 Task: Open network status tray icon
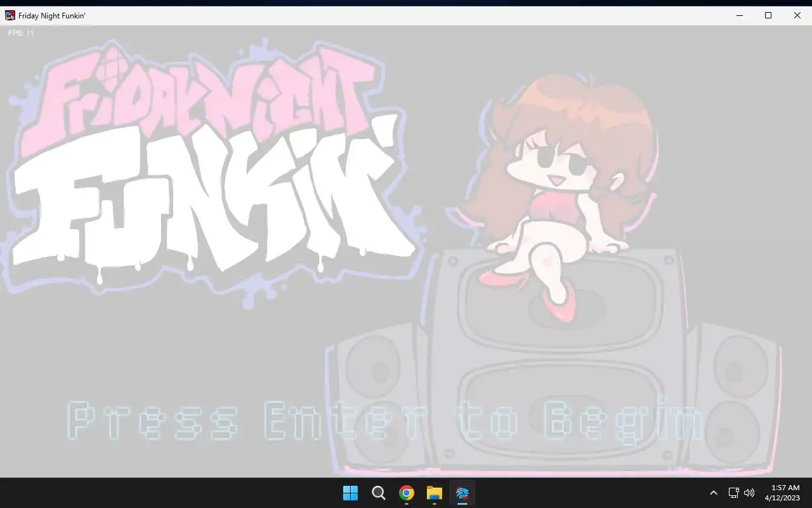point(733,493)
